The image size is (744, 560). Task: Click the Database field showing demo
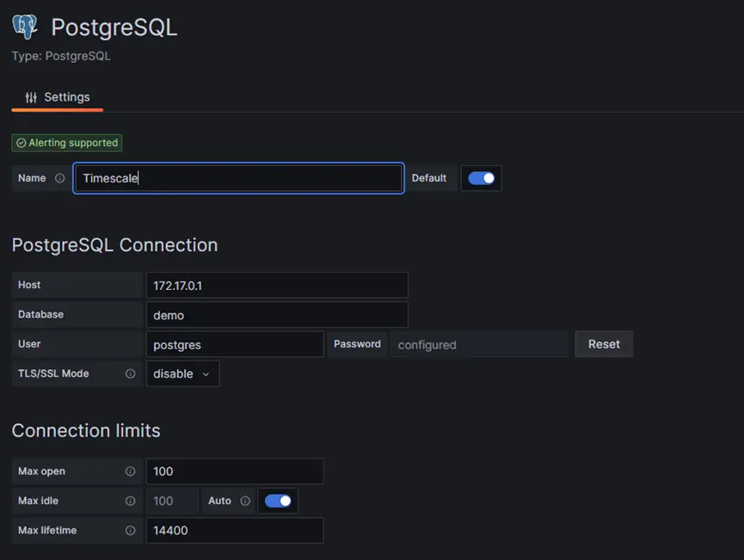276,315
